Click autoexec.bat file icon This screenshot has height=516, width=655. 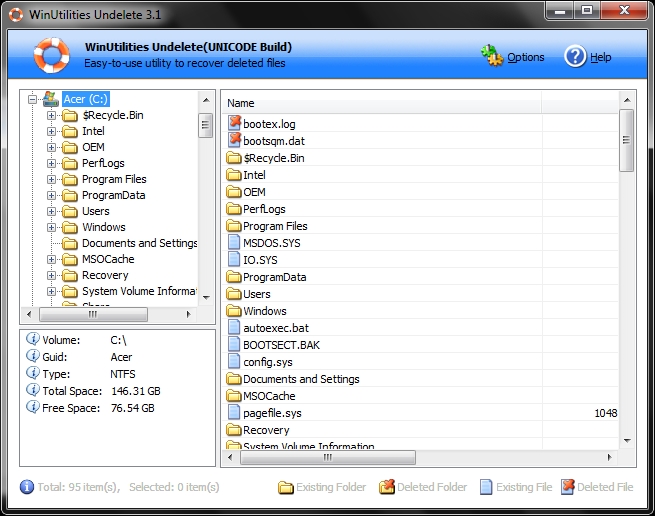click(234, 328)
